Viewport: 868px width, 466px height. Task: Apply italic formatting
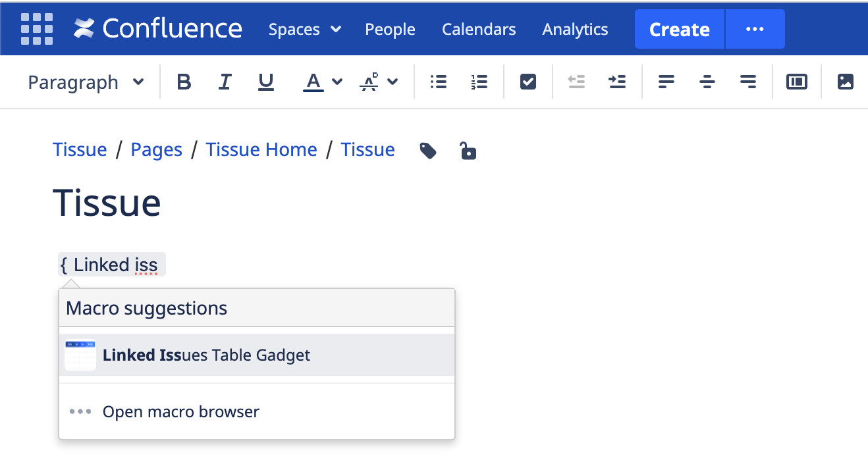coord(225,82)
